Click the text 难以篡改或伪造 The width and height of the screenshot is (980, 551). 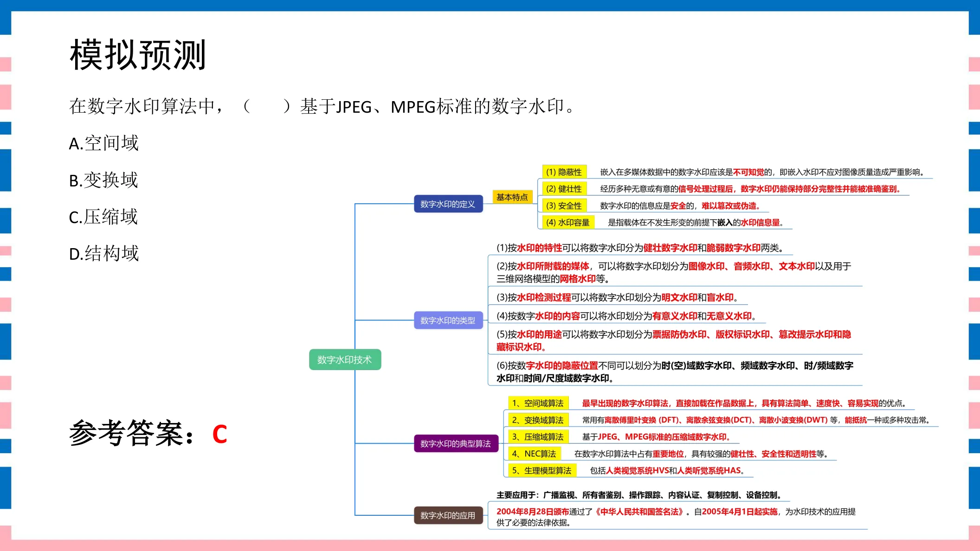click(730, 205)
